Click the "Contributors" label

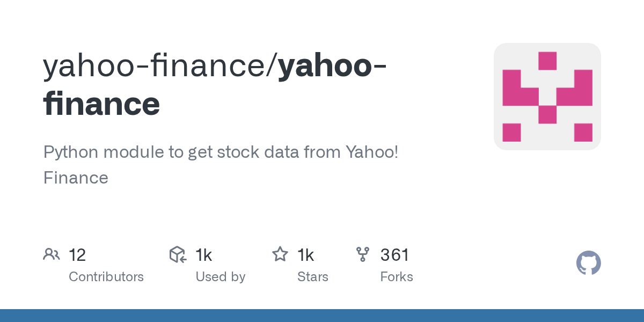(106, 277)
